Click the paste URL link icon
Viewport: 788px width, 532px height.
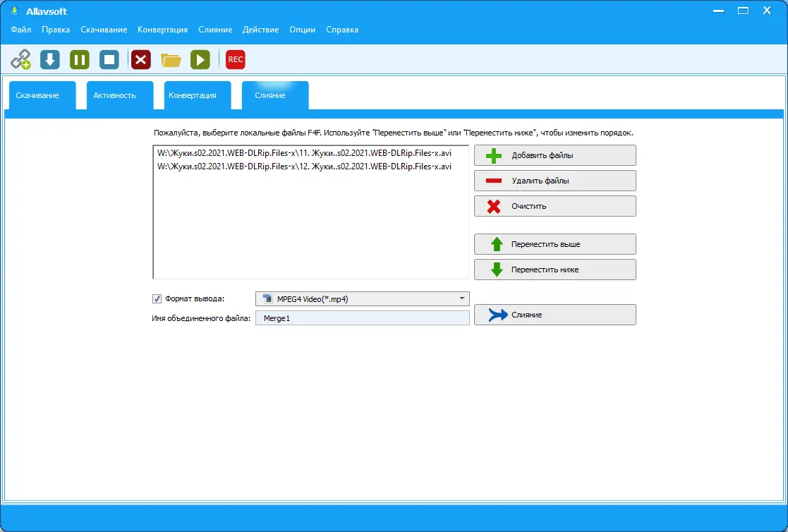[20, 59]
